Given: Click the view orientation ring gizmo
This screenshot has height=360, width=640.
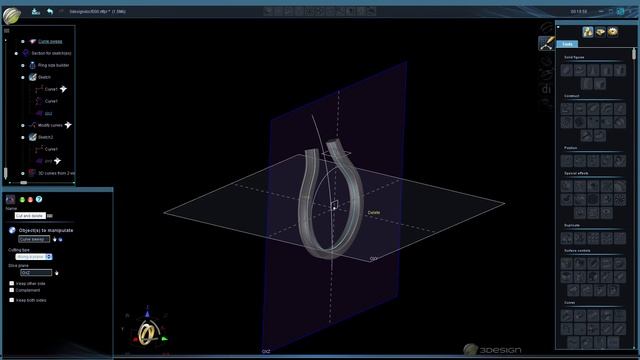Looking at the screenshot, I should pyautogui.click(x=147, y=332).
